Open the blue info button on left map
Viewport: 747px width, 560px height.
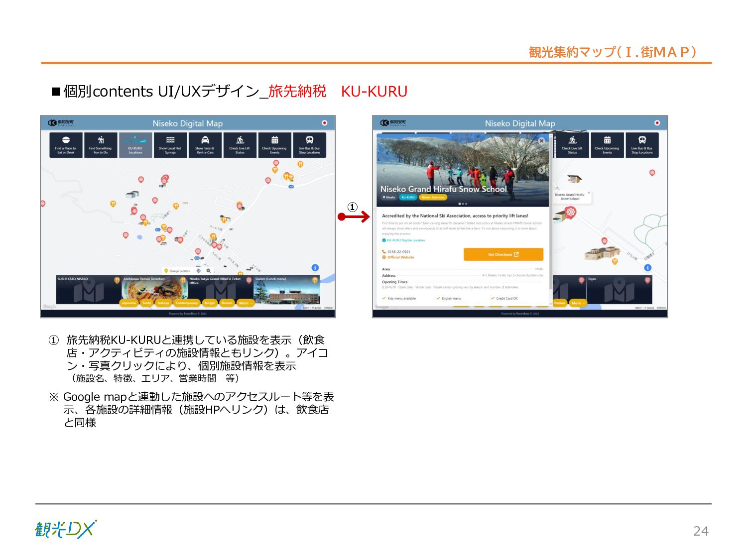[x=315, y=268]
